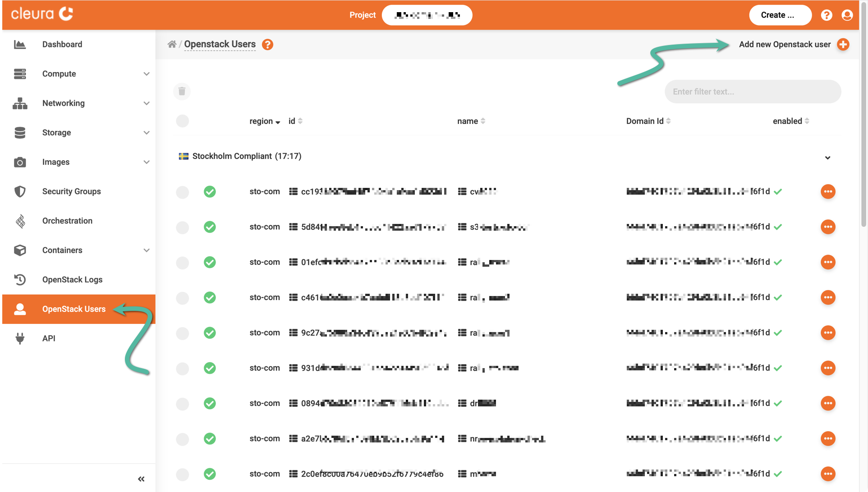Viewport: 868px width, 492px height.
Task: Select the 9c27 user row checkbox
Action: click(182, 333)
